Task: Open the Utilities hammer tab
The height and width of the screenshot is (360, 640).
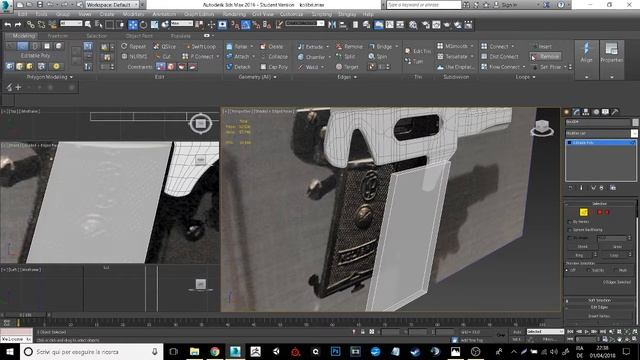Action: 615,112
